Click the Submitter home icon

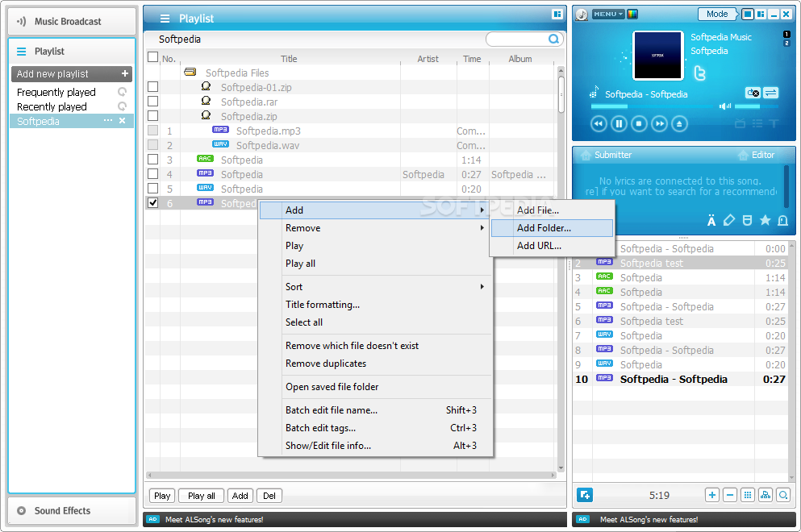coord(586,156)
